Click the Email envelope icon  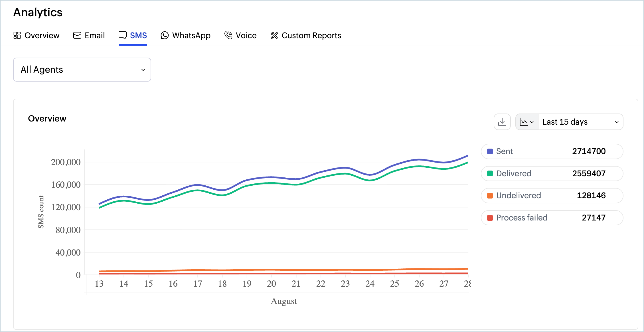click(77, 35)
